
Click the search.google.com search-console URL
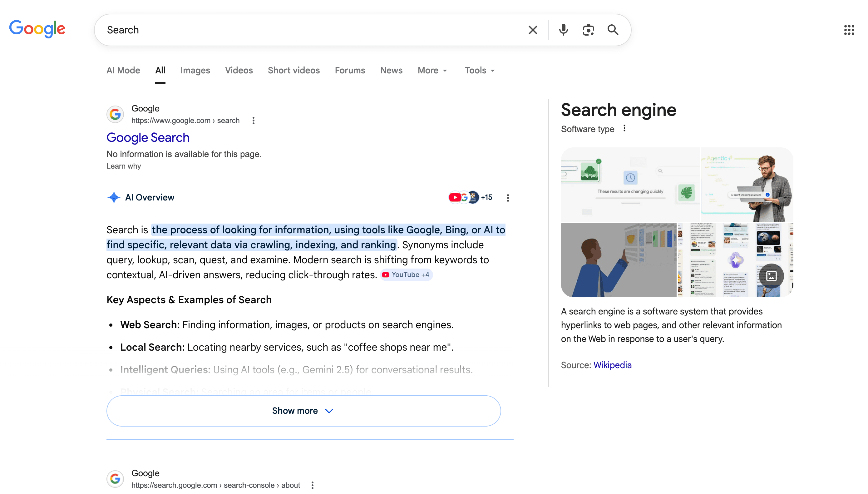tap(216, 485)
